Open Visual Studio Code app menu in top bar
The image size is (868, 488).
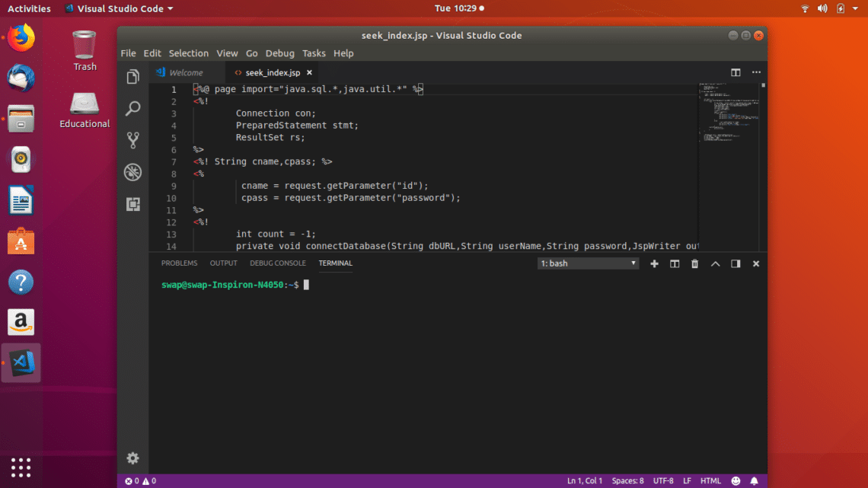tap(119, 8)
